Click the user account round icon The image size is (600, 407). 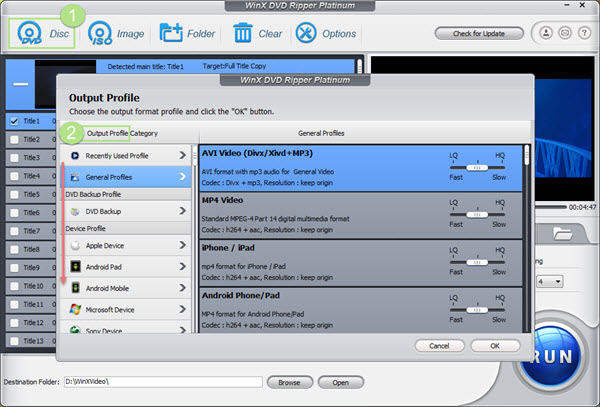point(546,33)
